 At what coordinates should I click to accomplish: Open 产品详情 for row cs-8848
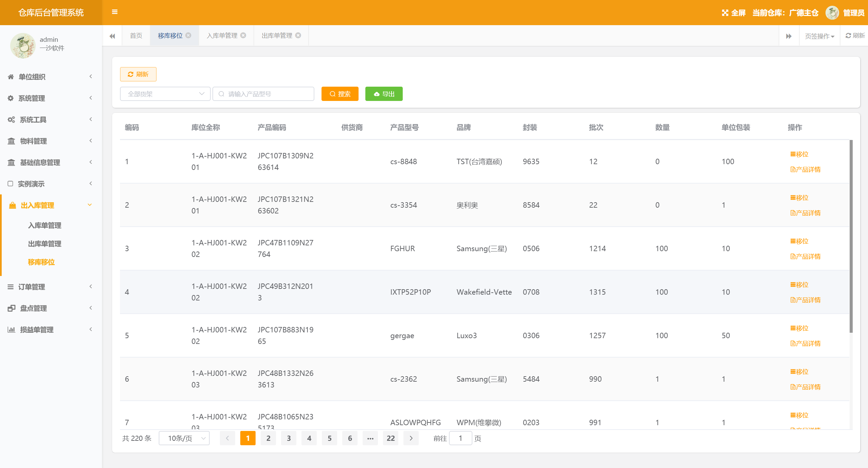coord(805,169)
